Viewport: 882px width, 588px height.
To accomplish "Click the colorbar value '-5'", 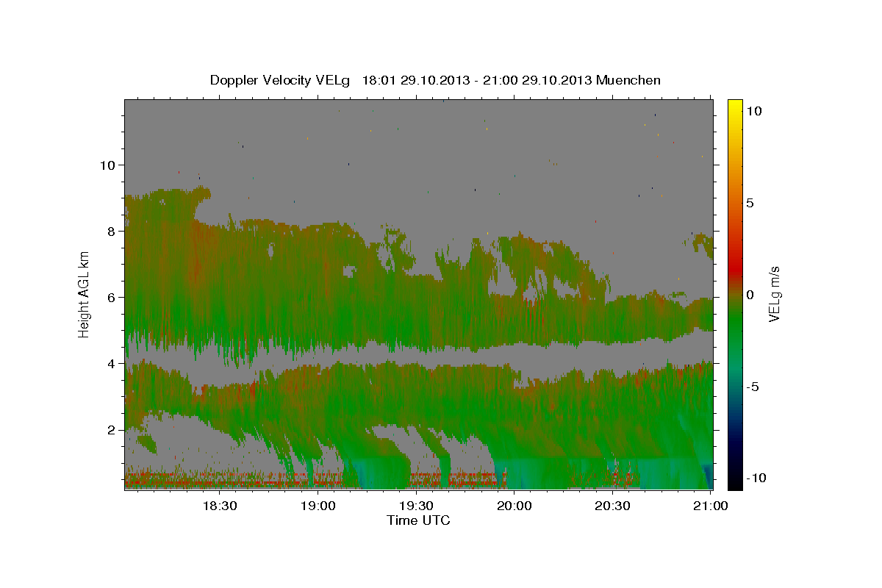I will (x=753, y=386).
